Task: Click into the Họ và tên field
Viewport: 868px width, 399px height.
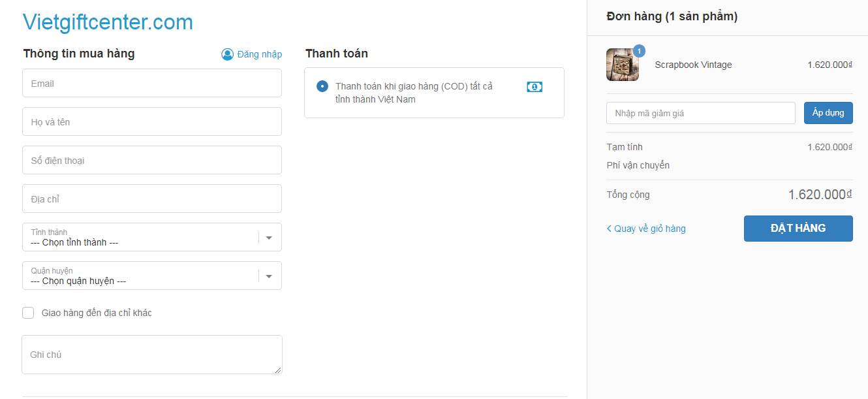Action: click(152, 122)
